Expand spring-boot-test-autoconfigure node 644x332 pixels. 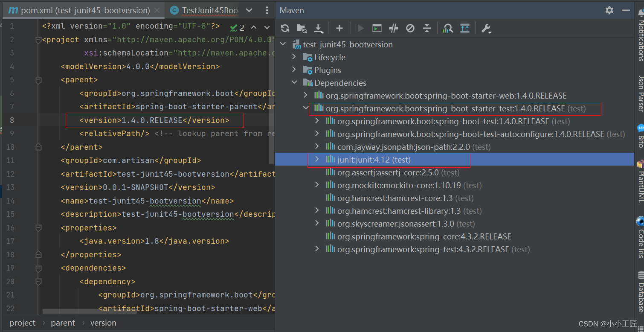tap(316, 134)
